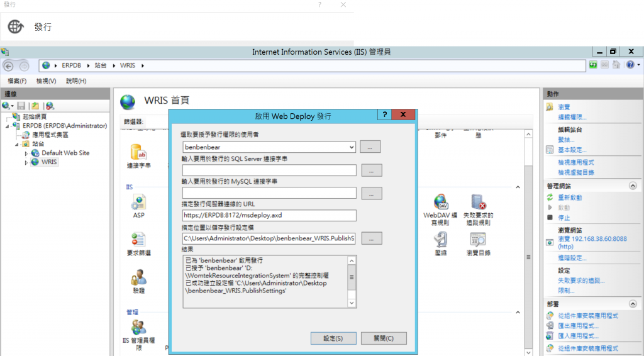Open the 檢視(V) menu

[x=46, y=81]
